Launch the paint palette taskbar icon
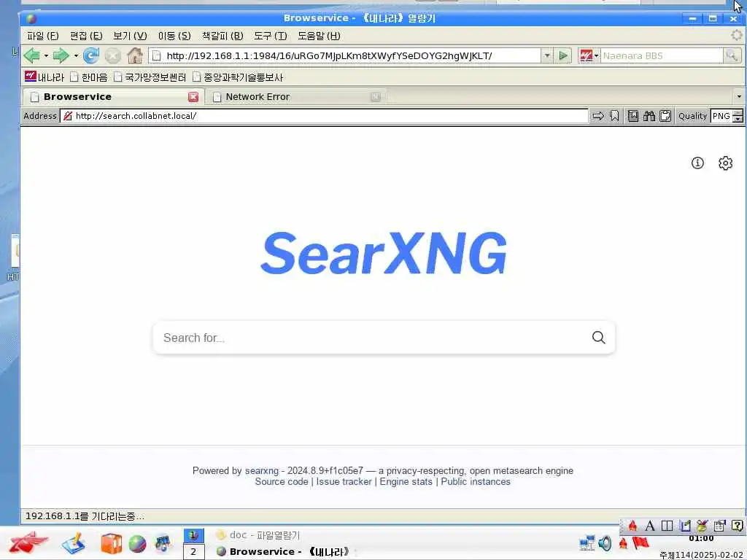The width and height of the screenshot is (747, 560). 74,543
